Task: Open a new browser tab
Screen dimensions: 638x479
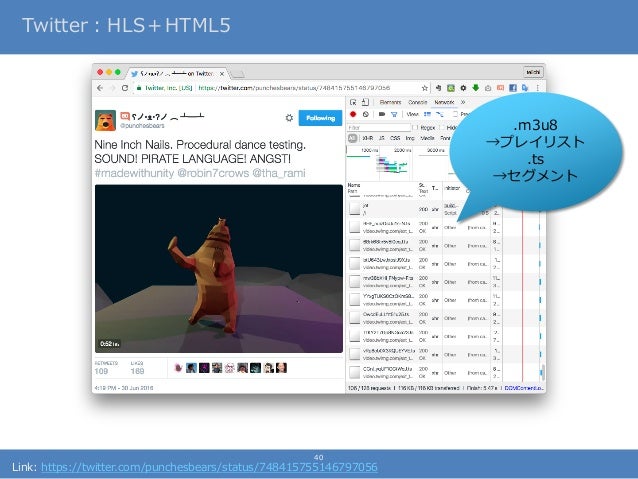Action: pyautogui.click(x=237, y=74)
